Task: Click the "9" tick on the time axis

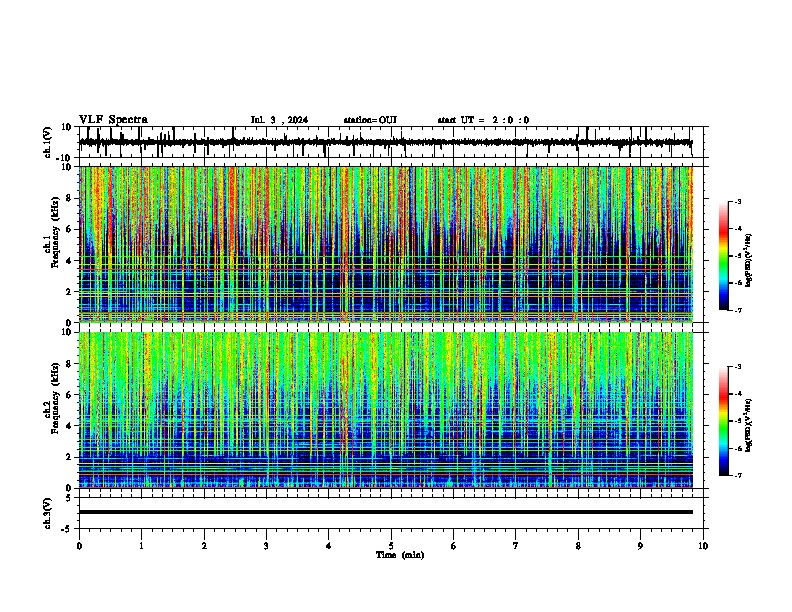Action: 640,546
